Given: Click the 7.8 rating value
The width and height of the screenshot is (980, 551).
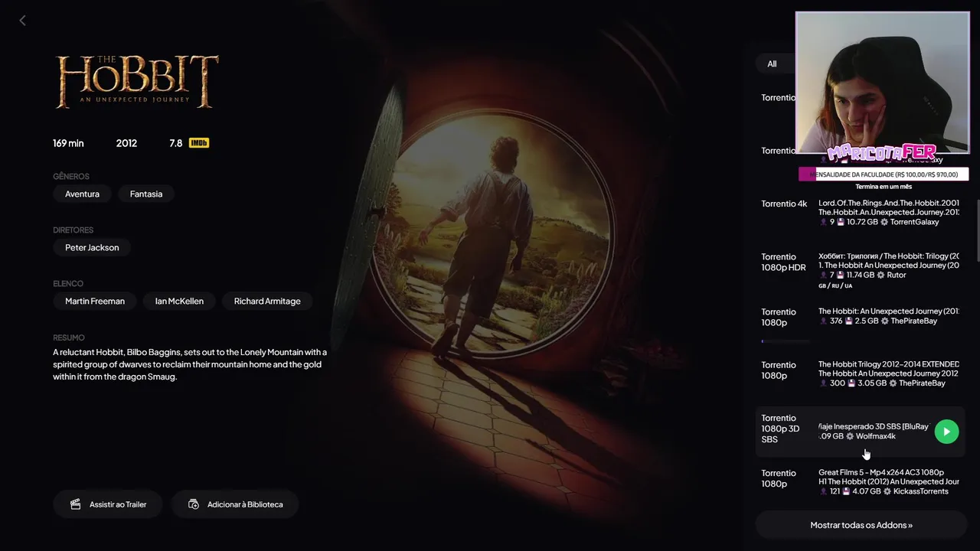Looking at the screenshot, I should (x=175, y=143).
